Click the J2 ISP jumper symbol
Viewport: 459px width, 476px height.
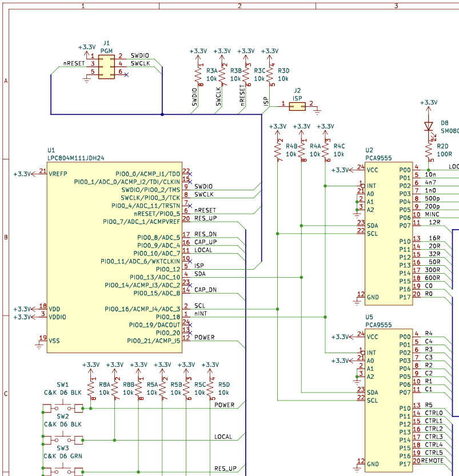coord(297,106)
